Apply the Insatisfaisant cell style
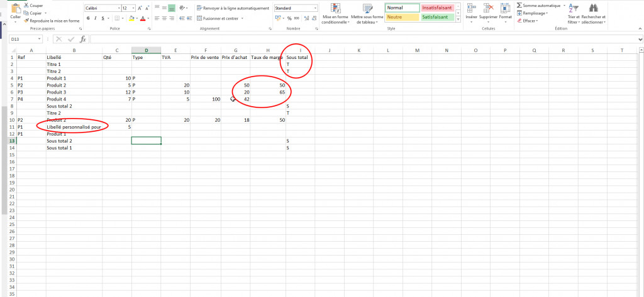The width and height of the screenshot is (644, 297). pyautogui.click(x=436, y=8)
